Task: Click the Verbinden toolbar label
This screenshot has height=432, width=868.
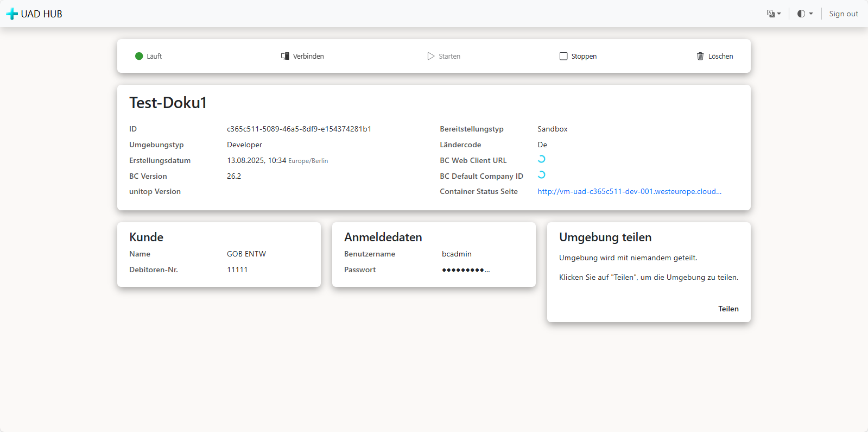Action: click(x=308, y=56)
